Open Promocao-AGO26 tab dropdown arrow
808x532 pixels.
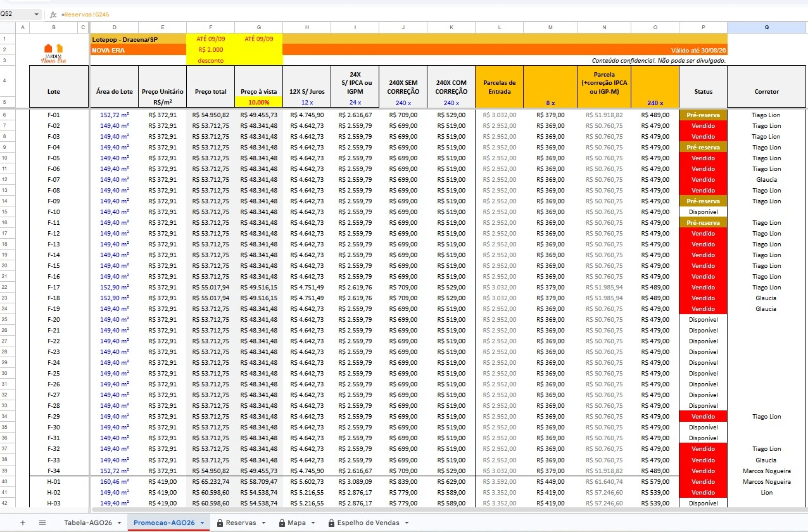click(x=201, y=522)
